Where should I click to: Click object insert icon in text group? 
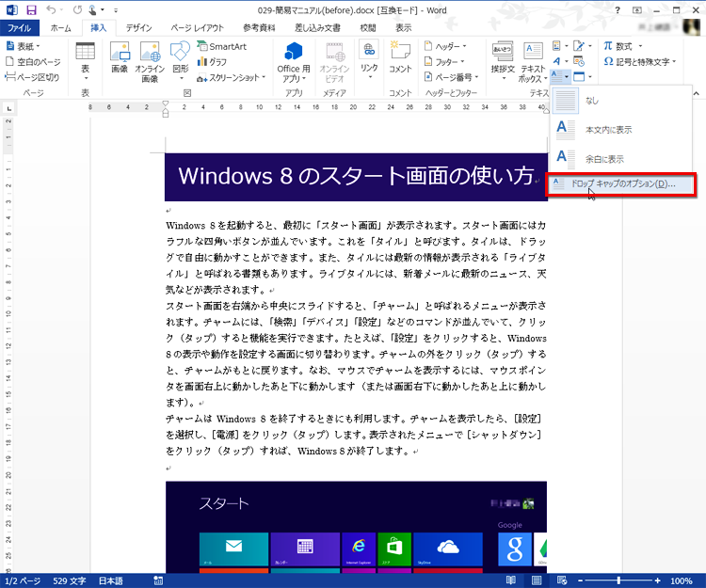click(x=582, y=76)
